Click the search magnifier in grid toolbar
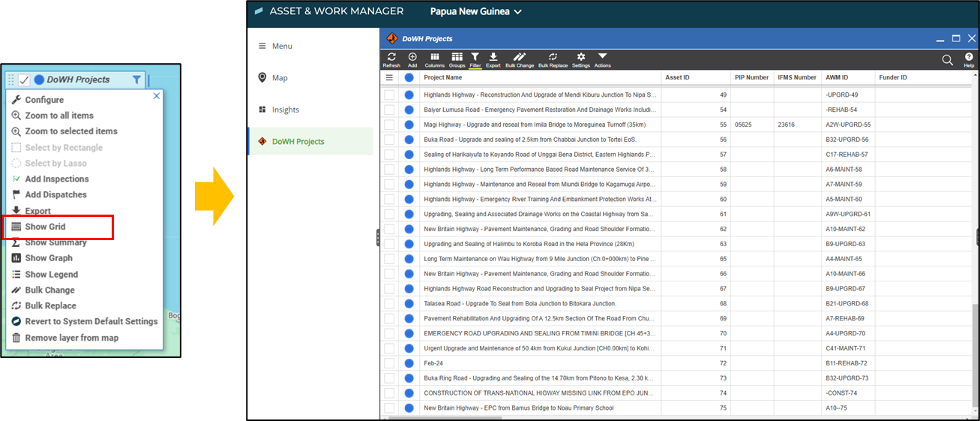The width and height of the screenshot is (980, 421). coord(947,60)
